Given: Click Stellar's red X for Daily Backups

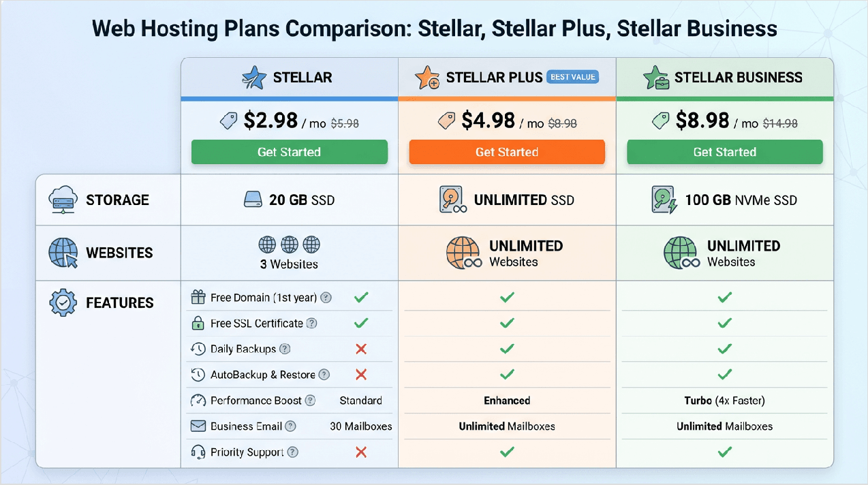Looking at the screenshot, I should pyautogui.click(x=361, y=349).
